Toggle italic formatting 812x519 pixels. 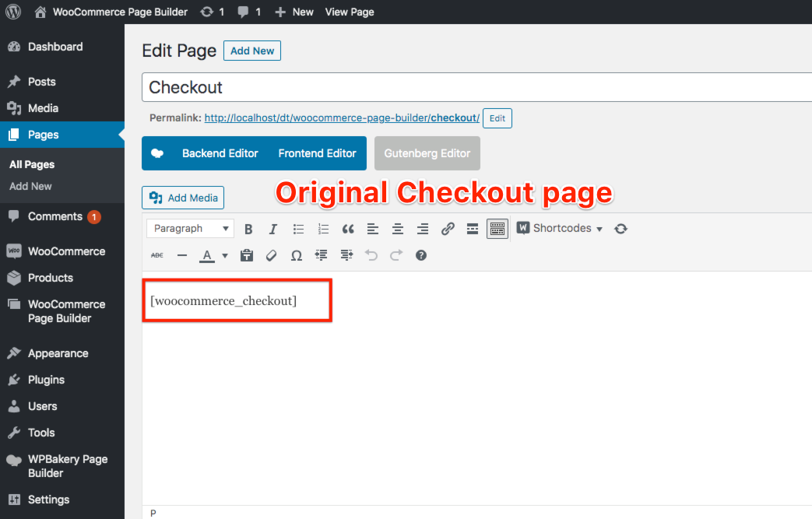(x=273, y=229)
